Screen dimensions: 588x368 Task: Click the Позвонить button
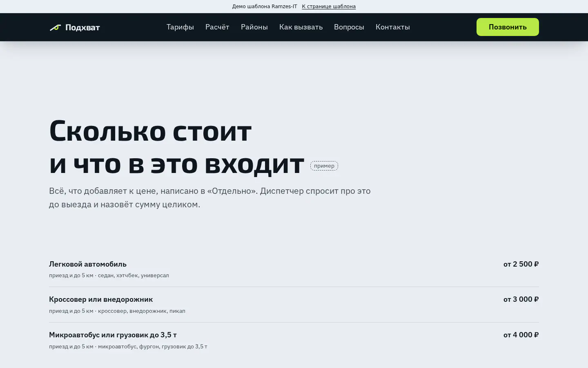(x=508, y=27)
